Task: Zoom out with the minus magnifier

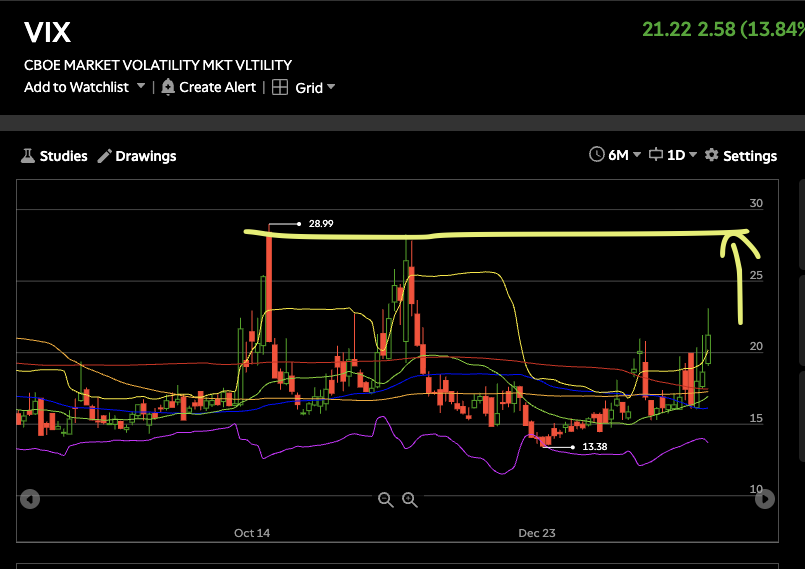Action: (386, 500)
